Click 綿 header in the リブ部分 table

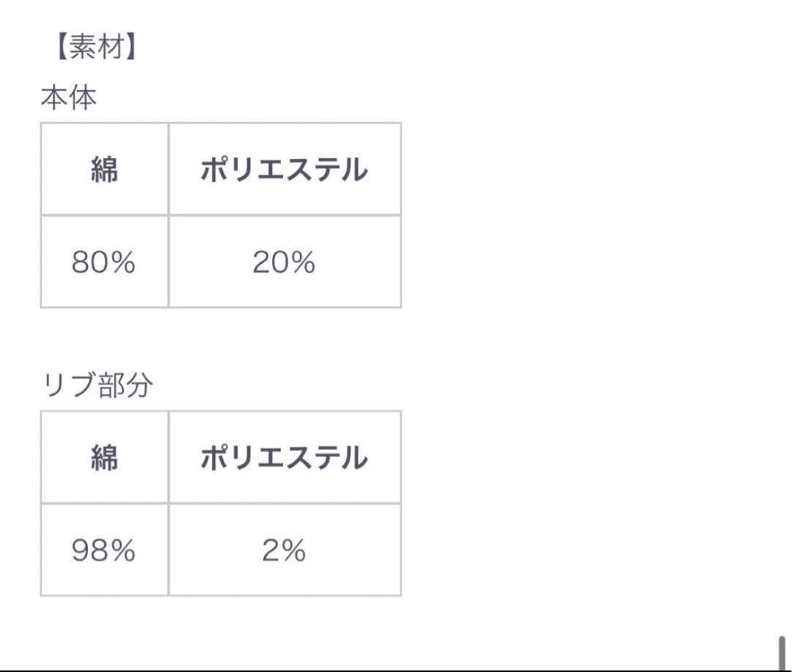pos(104,458)
